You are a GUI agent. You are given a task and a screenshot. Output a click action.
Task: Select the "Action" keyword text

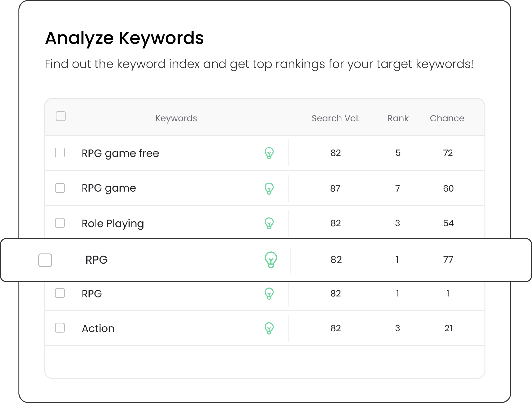pos(98,329)
